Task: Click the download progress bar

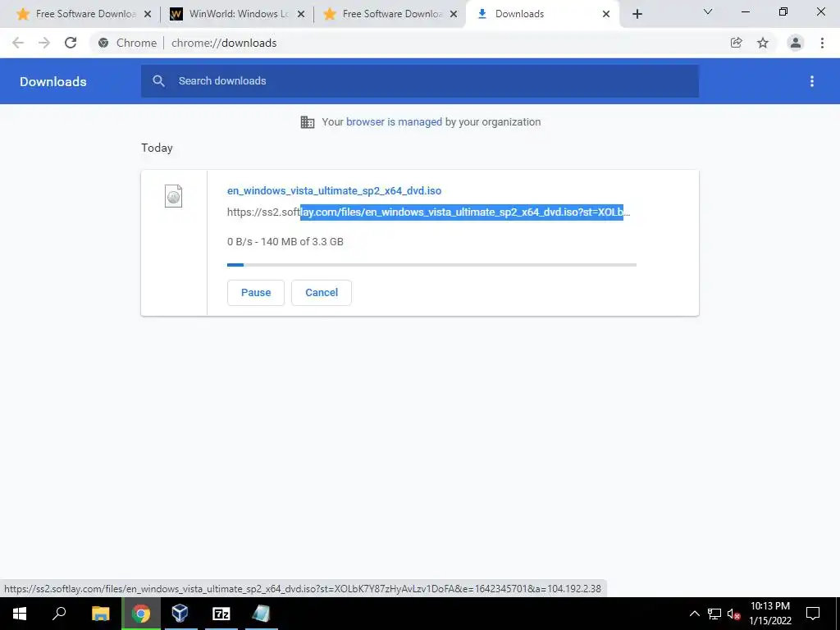Action: point(431,265)
